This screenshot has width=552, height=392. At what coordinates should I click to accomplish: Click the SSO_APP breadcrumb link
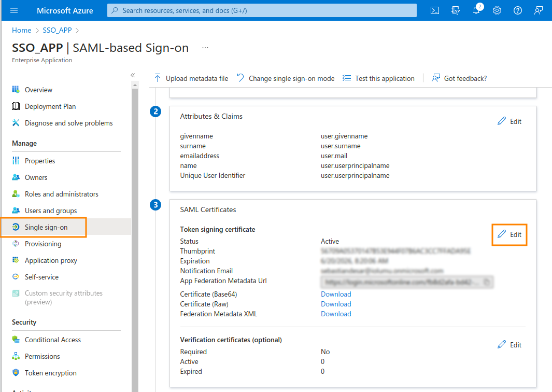56,30
